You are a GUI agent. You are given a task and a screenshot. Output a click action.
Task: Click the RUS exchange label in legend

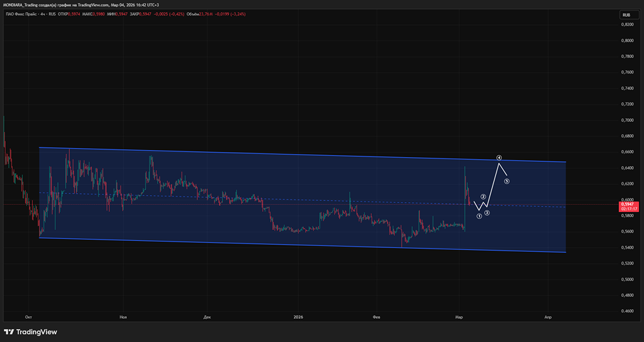(52, 14)
